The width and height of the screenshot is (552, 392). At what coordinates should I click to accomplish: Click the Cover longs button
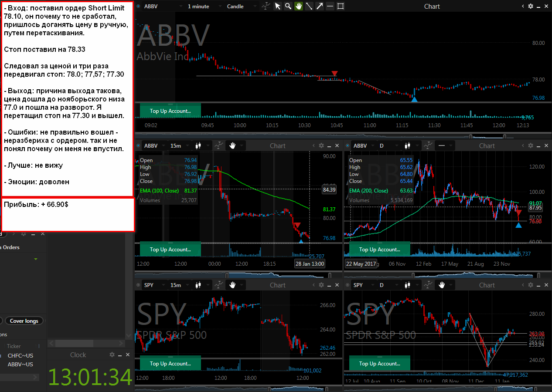24,321
